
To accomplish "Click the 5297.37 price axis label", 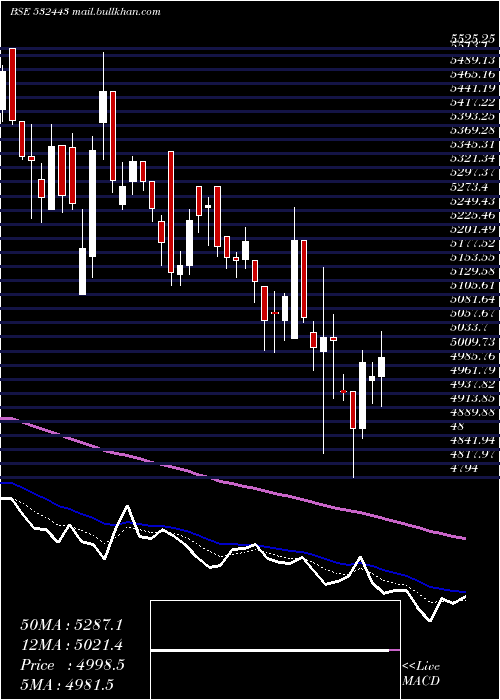I will click(472, 173).
